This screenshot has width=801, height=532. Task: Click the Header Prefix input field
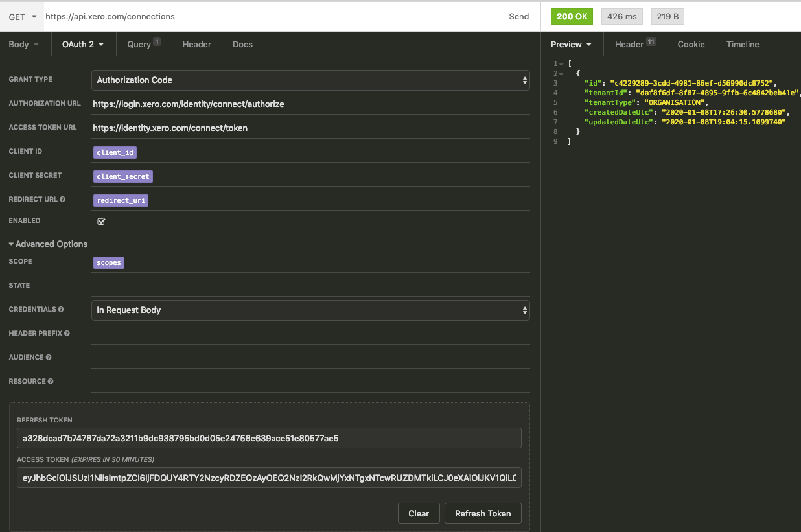pyautogui.click(x=310, y=334)
